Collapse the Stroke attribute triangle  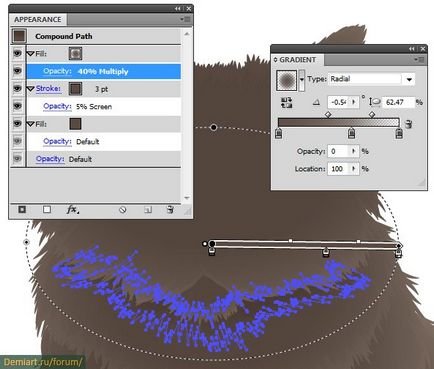pos(31,89)
